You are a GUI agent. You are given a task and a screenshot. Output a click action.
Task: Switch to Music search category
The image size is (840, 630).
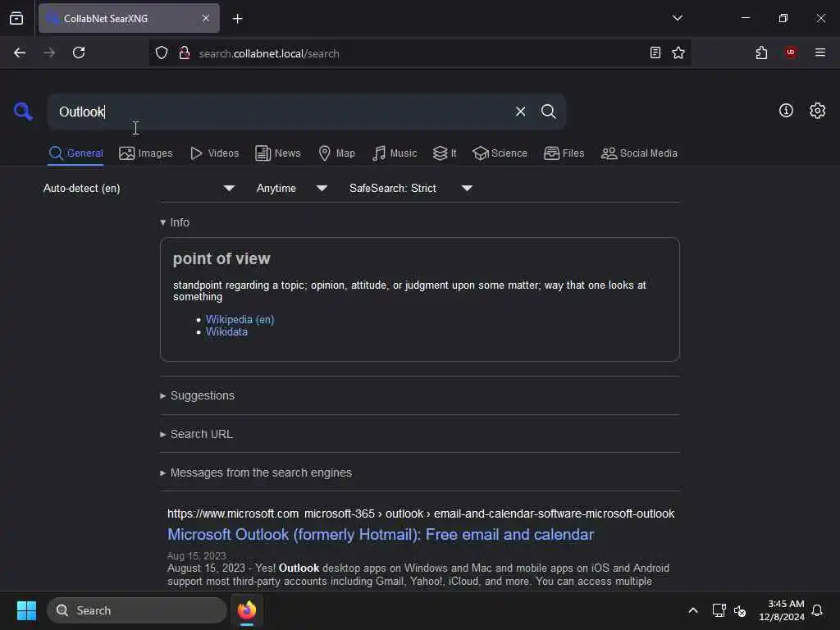pos(395,153)
